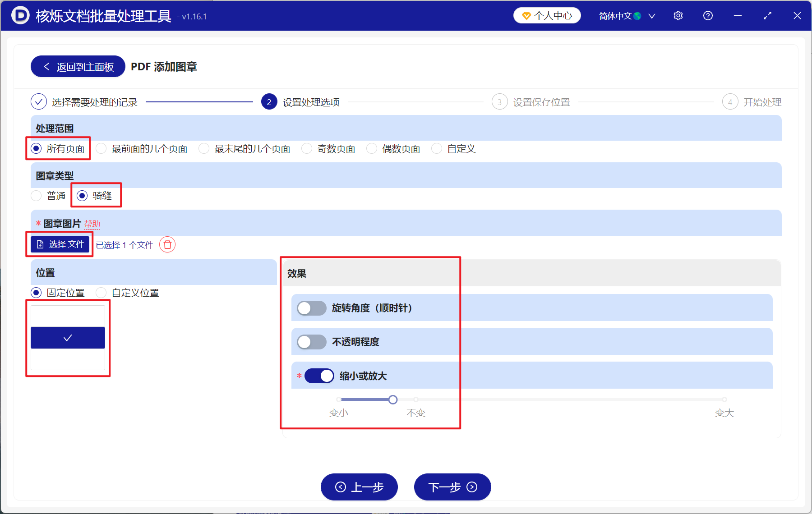
Task: Click the fullscreen diagonal-arrows icon
Action: point(767,15)
